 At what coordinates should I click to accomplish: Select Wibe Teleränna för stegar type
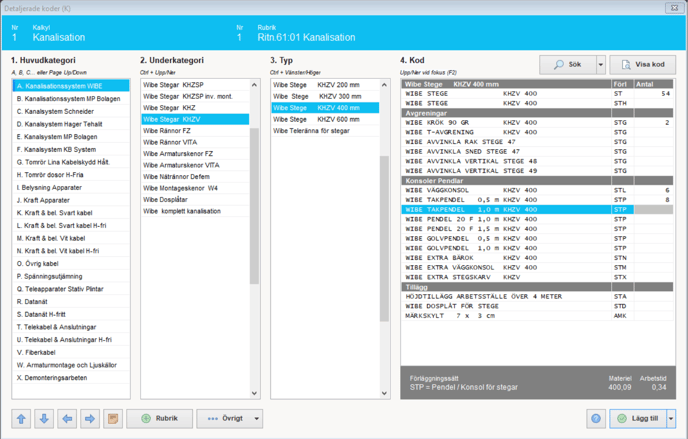(x=325, y=131)
